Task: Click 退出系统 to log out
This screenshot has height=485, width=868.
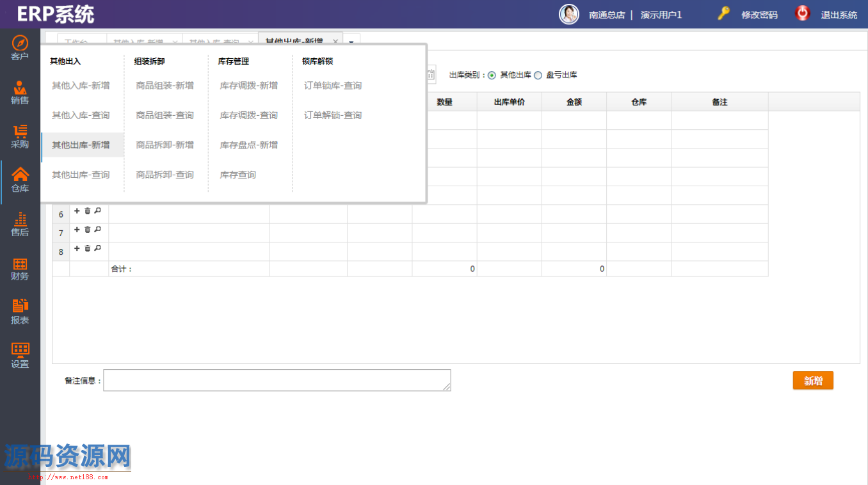Action: (x=839, y=15)
